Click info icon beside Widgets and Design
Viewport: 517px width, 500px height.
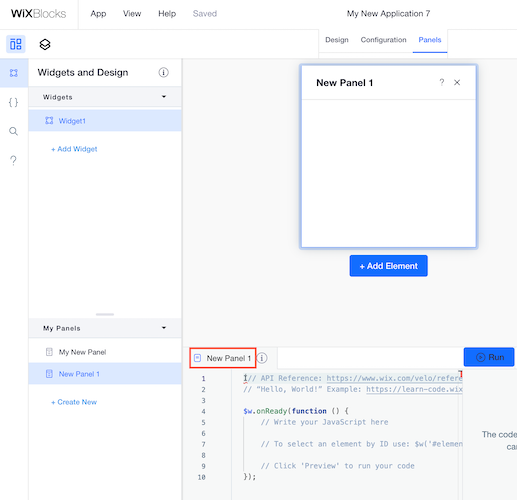[163, 72]
